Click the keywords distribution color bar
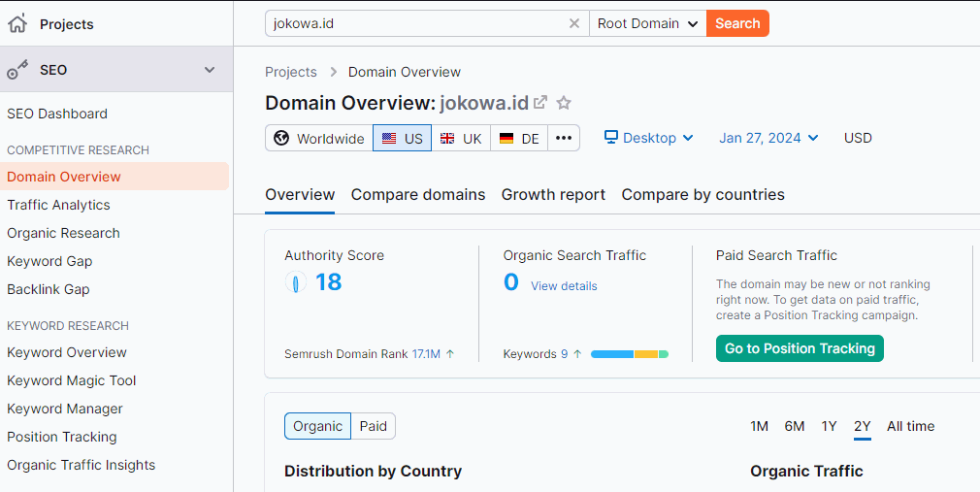The height and width of the screenshot is (492, 980). click(x=630, y=354)
